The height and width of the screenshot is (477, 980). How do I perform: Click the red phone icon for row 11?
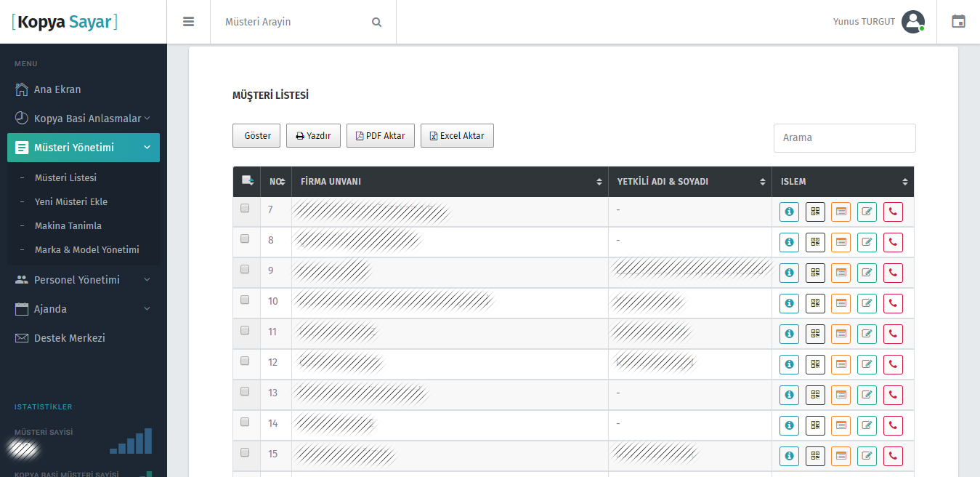click(893, 334)
